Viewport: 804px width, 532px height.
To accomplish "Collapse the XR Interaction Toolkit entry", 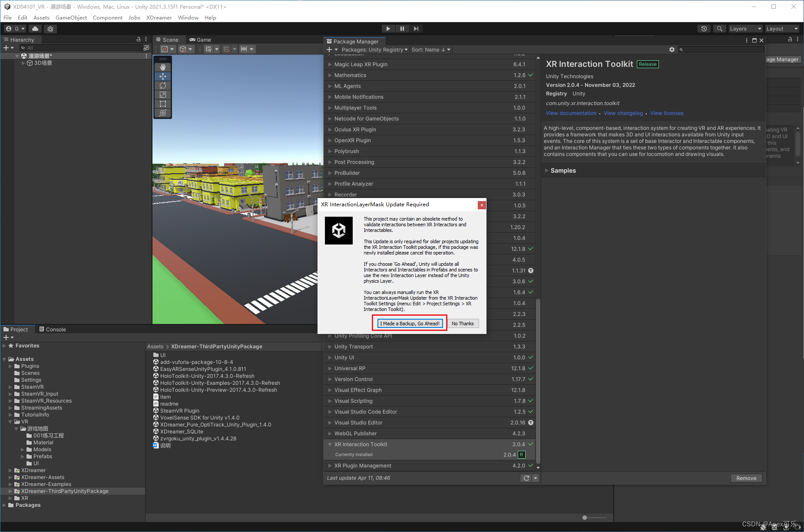I will tap(330, 444).
